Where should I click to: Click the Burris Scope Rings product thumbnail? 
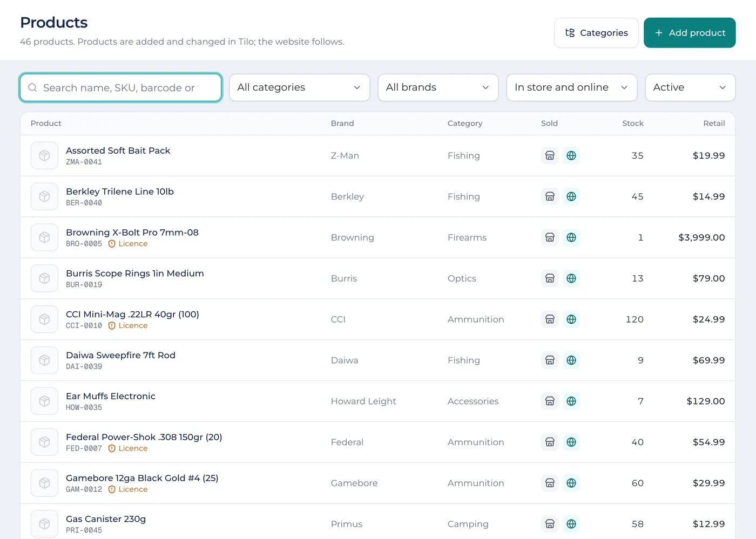pos(44,278)
